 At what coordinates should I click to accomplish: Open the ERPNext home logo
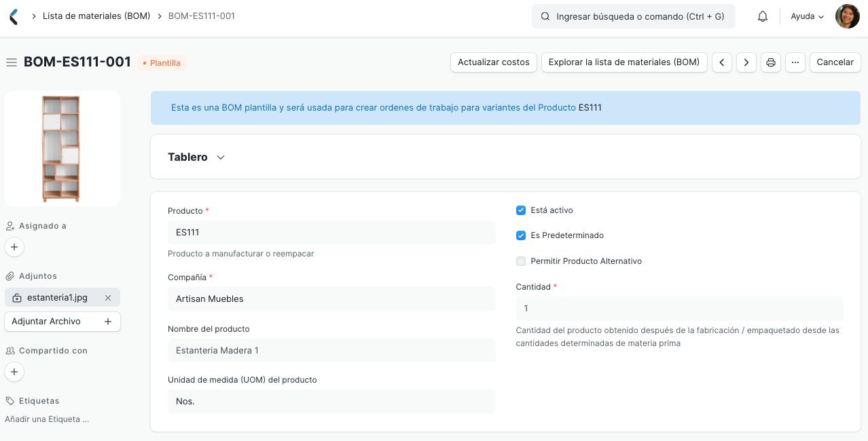[x=14, y=16]
